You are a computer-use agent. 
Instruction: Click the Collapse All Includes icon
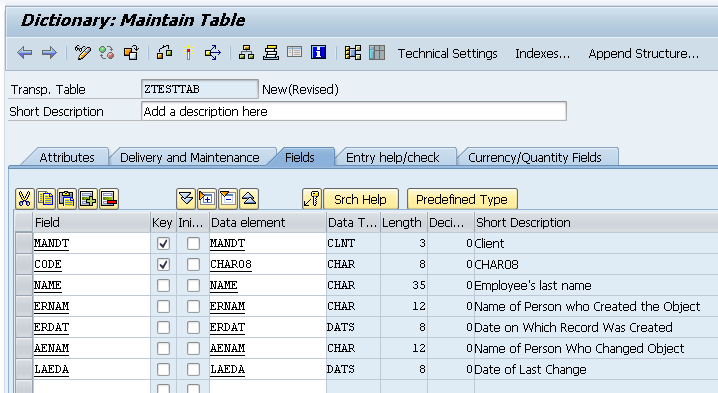coord(249,199)
